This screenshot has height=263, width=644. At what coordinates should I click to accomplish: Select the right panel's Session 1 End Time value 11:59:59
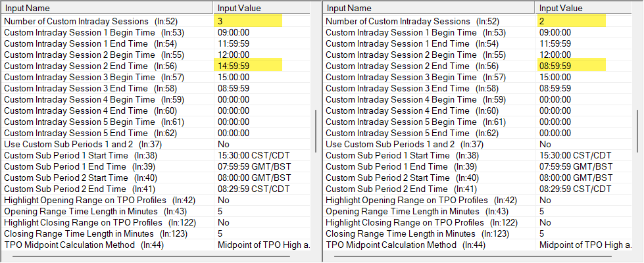[x=557, y=43]
